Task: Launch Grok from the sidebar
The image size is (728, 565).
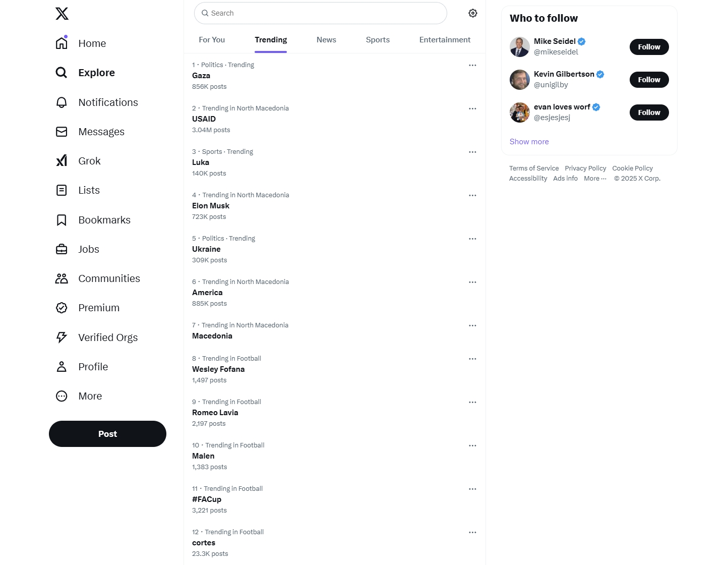Action: (89, 160)
